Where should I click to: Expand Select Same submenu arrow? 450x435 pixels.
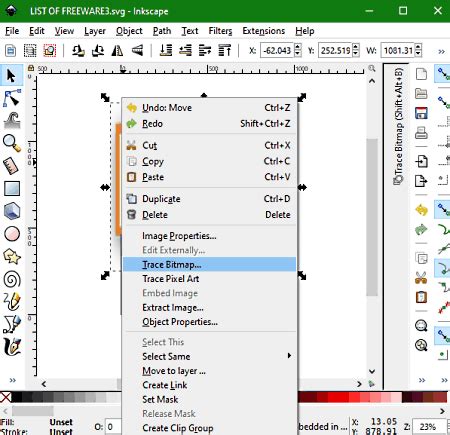tap(289, 356)
